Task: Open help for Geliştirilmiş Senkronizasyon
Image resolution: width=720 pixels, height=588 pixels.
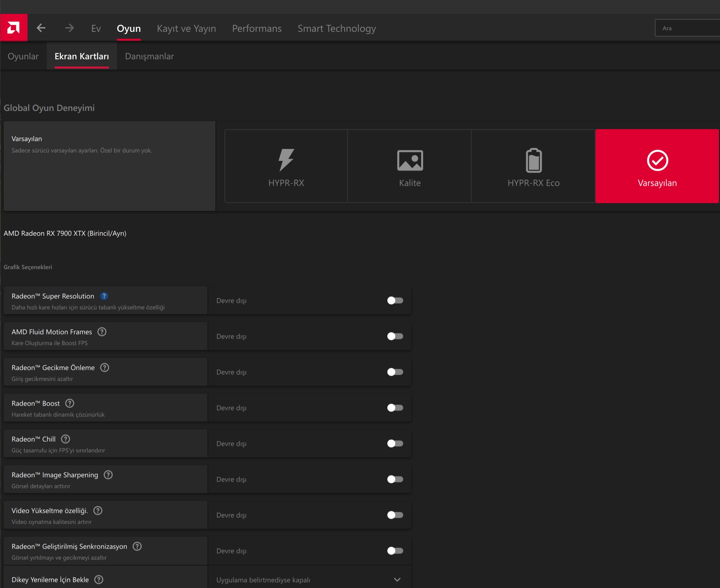Action: [137, 546]
